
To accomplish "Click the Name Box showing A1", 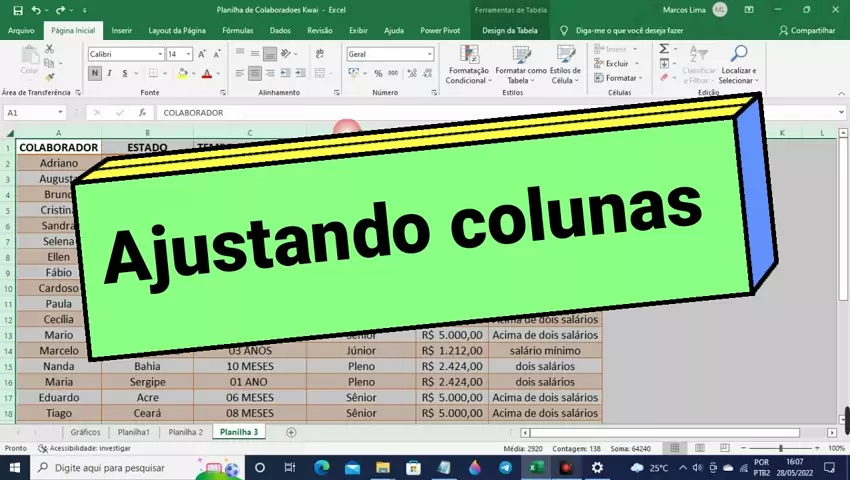I will [x=33, y=113].
